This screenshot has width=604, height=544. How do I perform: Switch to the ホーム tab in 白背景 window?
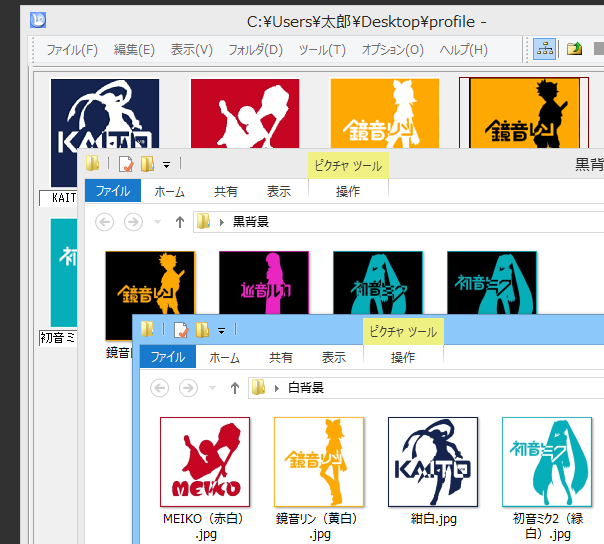[x=224, y=357]
